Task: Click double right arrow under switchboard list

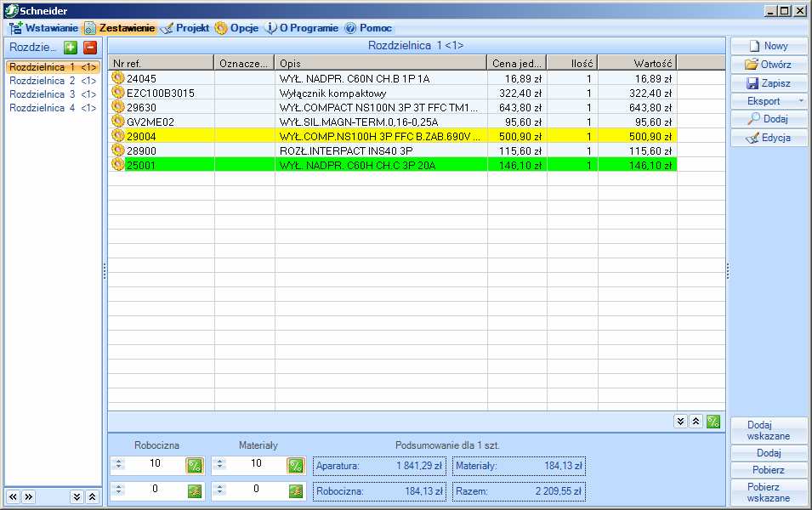Action: [28, 497]
